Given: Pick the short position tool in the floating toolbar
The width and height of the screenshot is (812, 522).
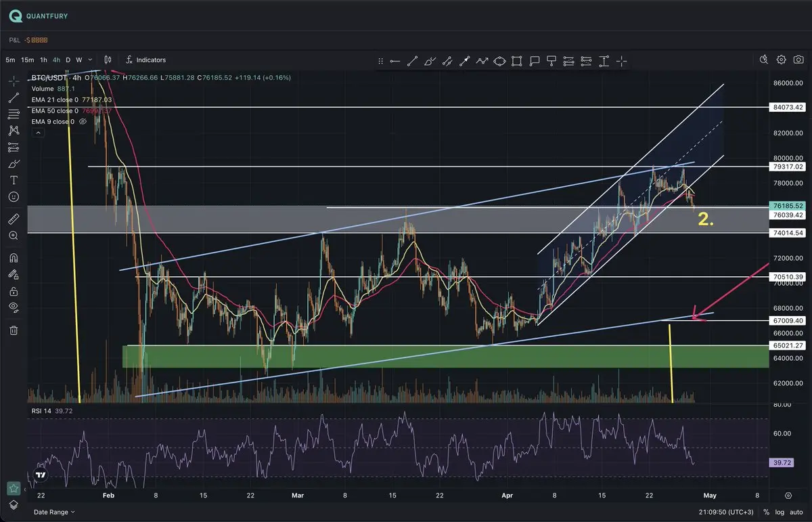Looking at the screenshot, I should tap(587, 61).
